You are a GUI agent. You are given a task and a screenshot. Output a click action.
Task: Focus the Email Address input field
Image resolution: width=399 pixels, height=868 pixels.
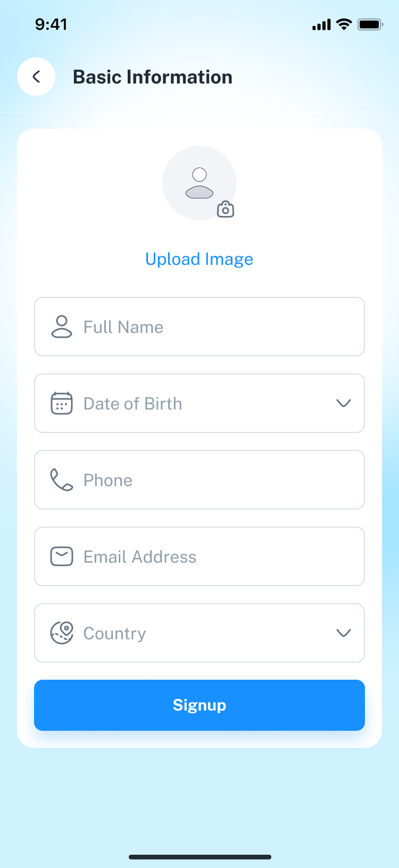coord(213,556)
